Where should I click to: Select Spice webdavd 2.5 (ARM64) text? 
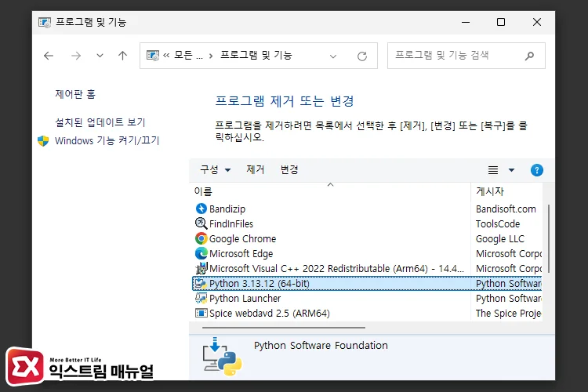coord(270,314)
